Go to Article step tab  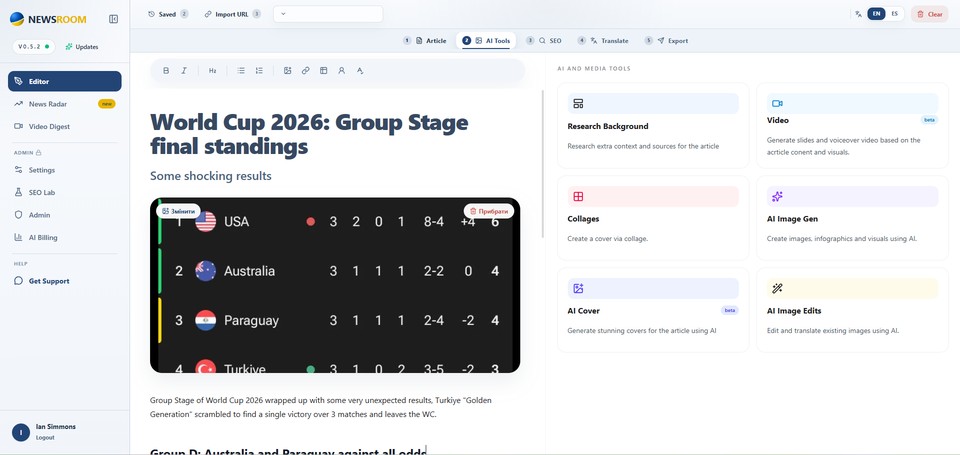pyautogui.click(x=425, y=40)
